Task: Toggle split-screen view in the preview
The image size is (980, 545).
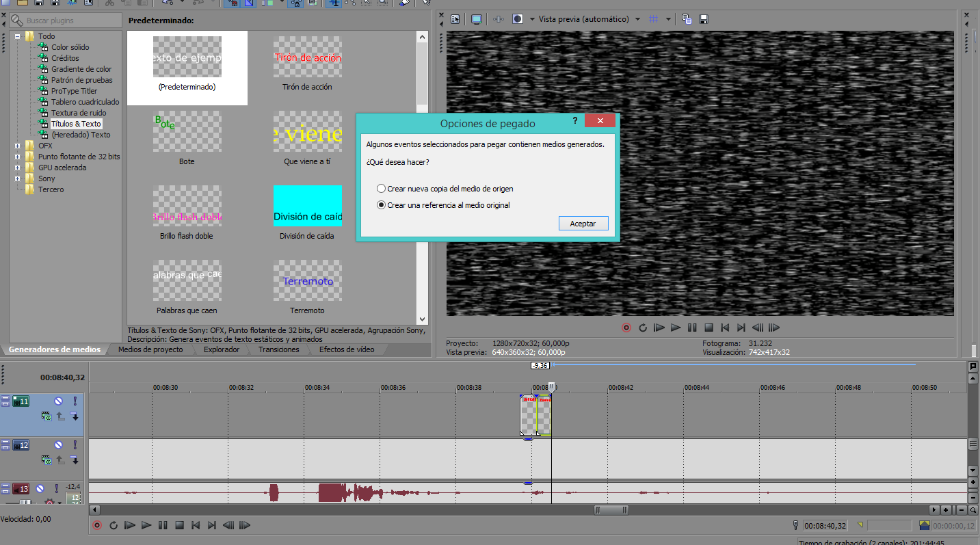Action: pyautogui.click(x=519, y=19)
